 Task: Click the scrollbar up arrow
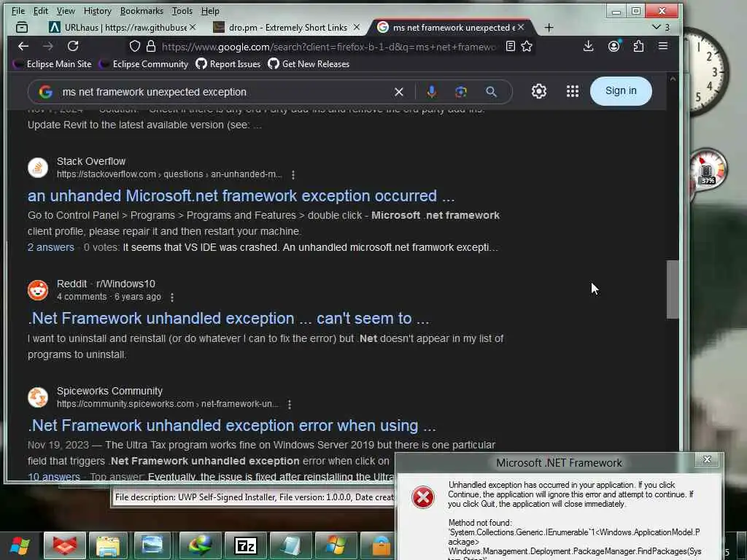672,79
